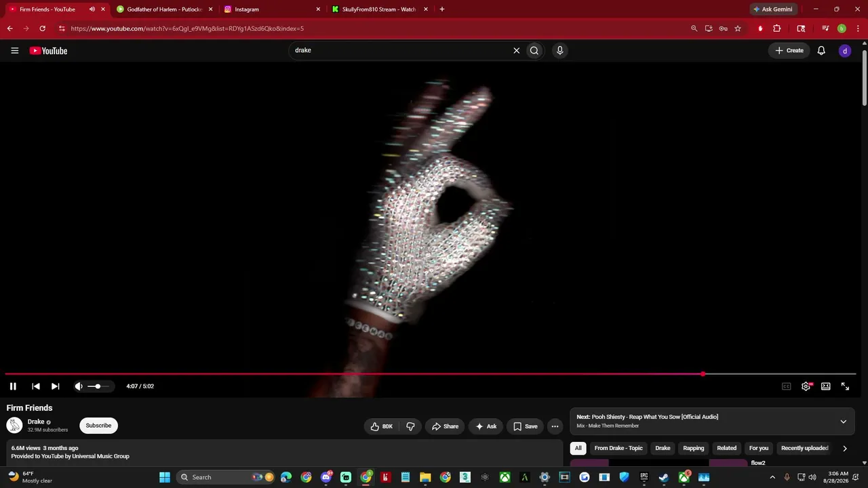Image resolution: width=868 pixels, height=488 pixels.
Task: Open File Explorer from taskbar
Action: click(425, 477)
